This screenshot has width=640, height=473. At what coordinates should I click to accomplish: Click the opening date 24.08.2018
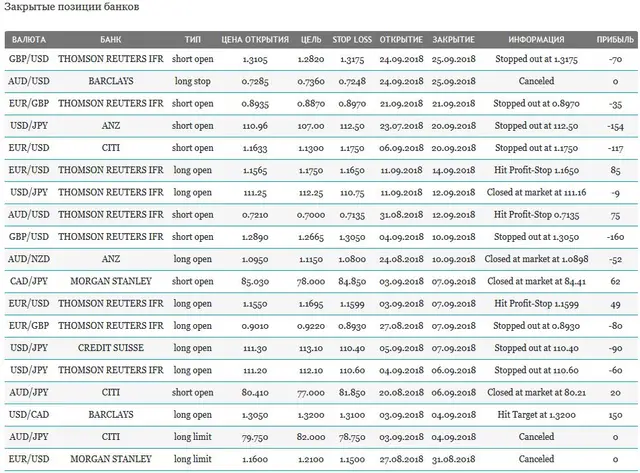tap(401, 259)
